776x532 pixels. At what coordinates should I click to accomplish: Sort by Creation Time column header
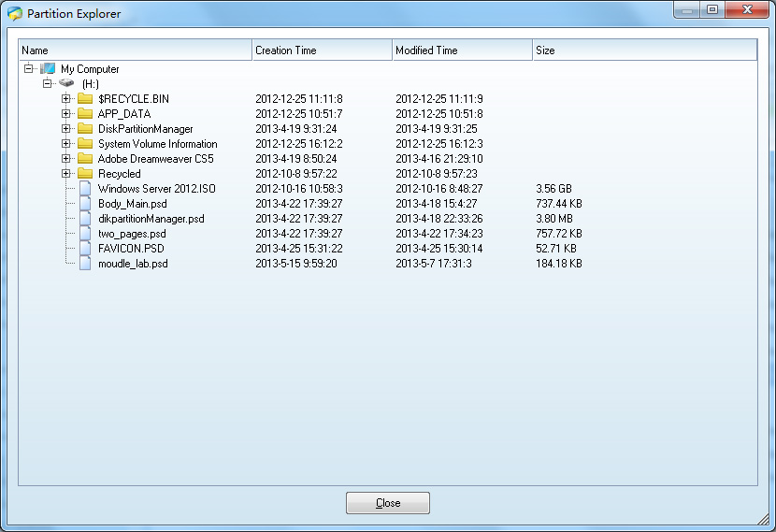pyautogui.click(x=322, y=50)
